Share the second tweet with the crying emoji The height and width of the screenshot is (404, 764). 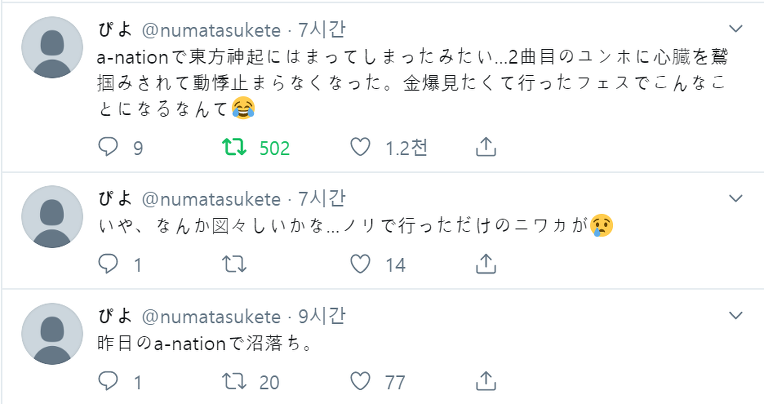pyautogui.click(x=485, y=264)
